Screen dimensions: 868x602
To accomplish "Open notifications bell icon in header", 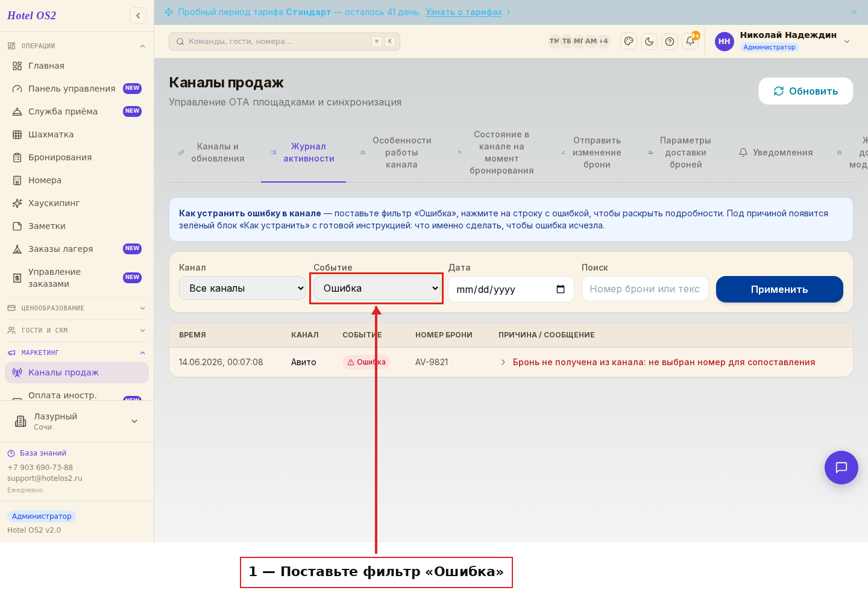I will click(690, 42).
